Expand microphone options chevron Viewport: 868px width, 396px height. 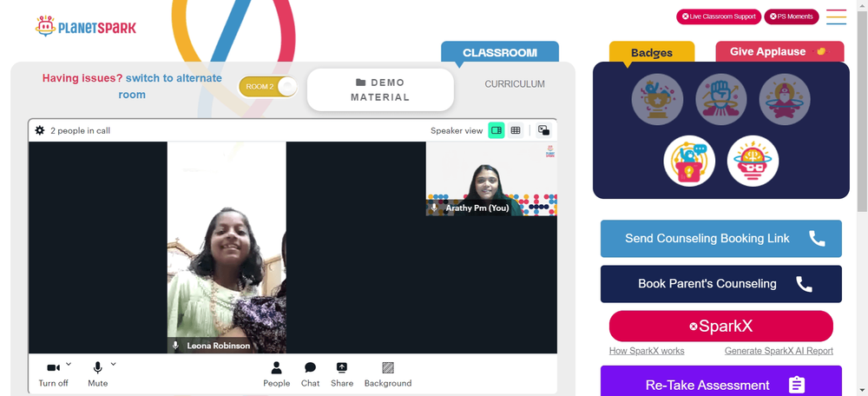pos(113,364)
